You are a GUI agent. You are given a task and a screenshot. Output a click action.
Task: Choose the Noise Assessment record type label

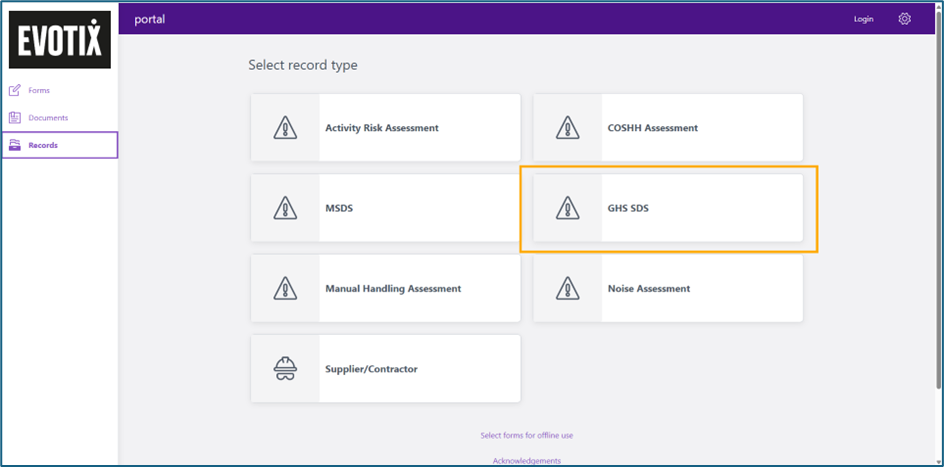[648, 288]
